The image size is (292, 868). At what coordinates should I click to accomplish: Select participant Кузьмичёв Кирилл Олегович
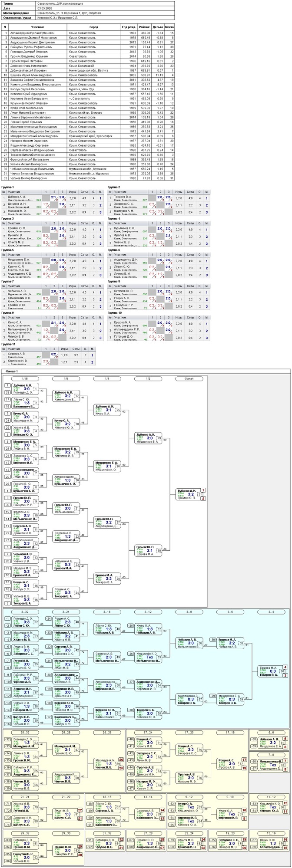[x=29, y=103]
